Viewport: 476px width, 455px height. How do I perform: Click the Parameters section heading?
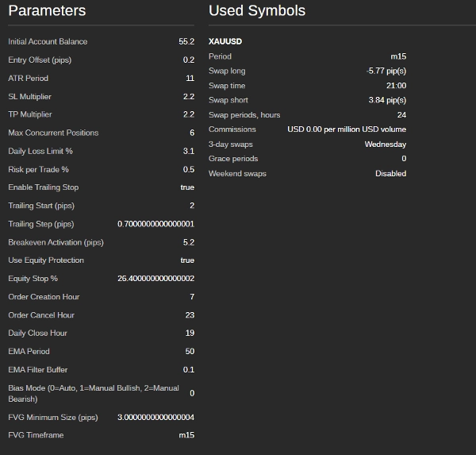click(x=47, y=11)
